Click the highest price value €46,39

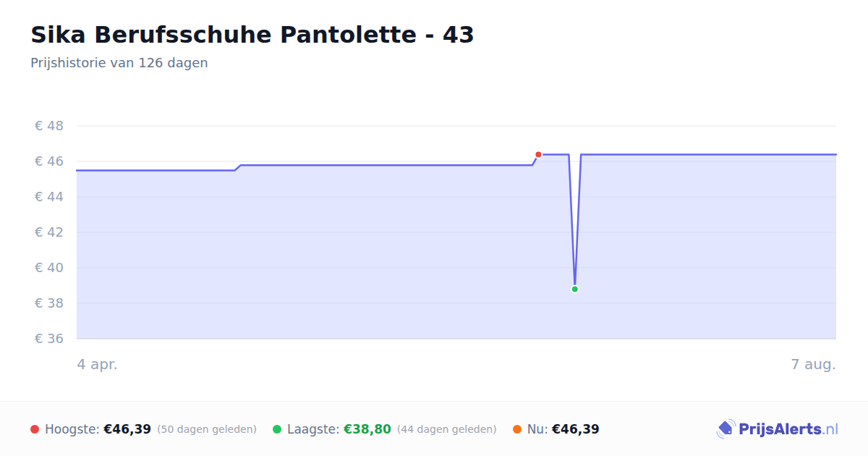(x=127, y=429)
